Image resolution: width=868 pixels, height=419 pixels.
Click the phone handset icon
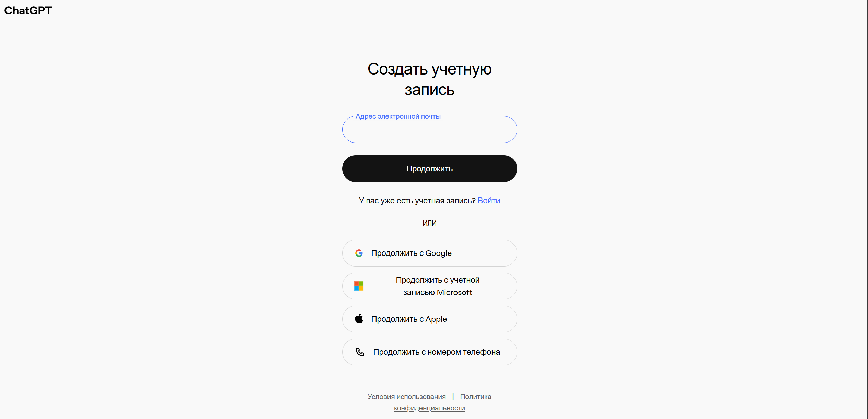[360, 352]
